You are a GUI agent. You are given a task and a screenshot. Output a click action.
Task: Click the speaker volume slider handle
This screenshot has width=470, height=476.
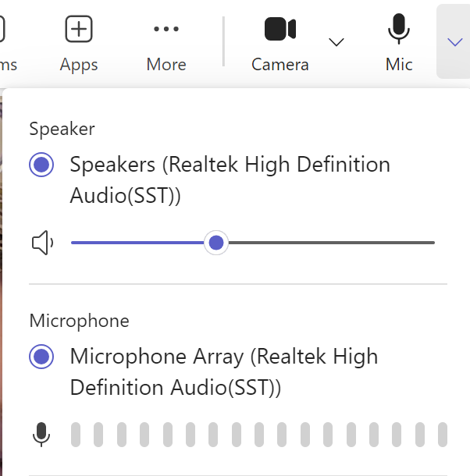(216, 243)
